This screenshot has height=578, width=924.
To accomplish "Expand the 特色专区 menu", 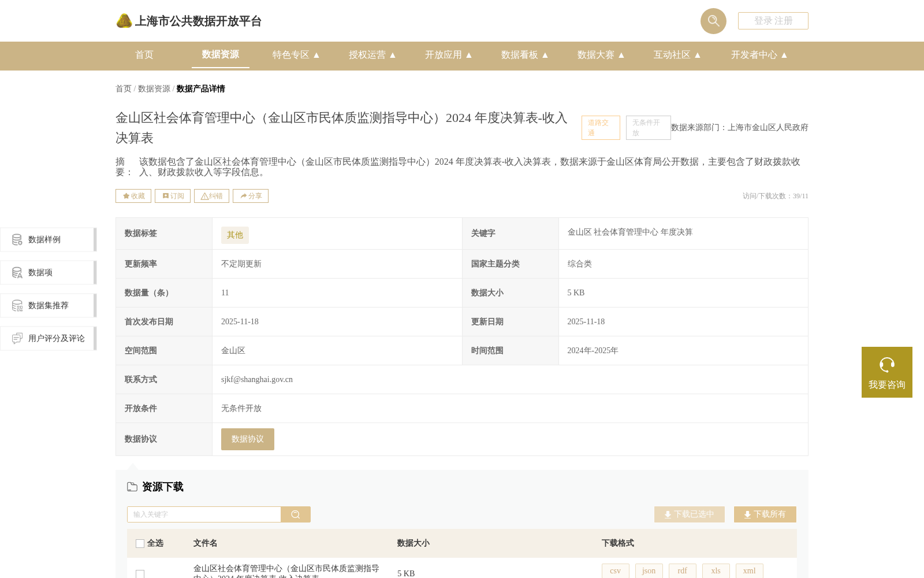I will click(296, 55).
